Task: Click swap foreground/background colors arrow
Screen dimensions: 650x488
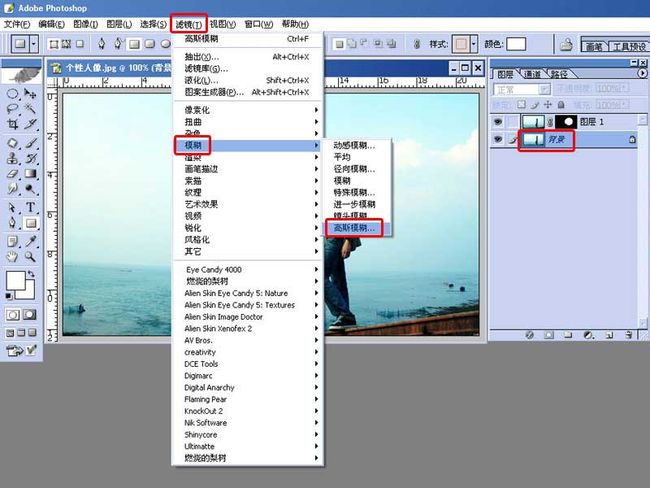Action: coord(31,274)
